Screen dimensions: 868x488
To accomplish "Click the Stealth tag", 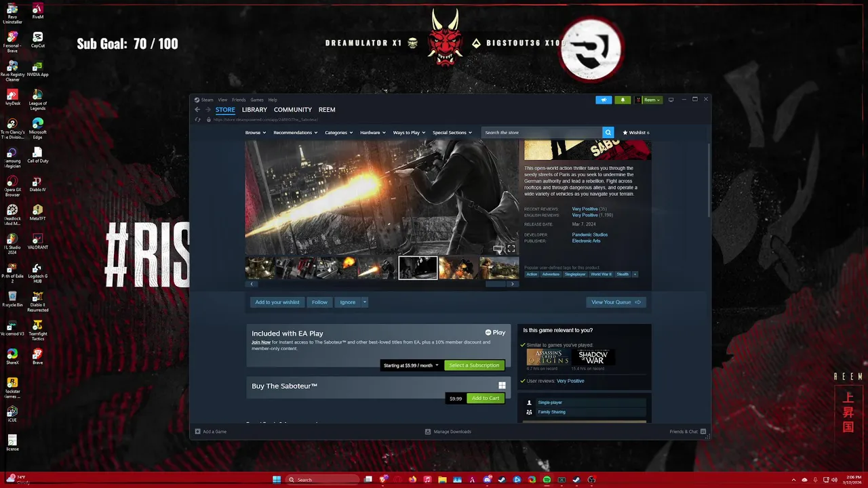I will [x=623, y=274].
